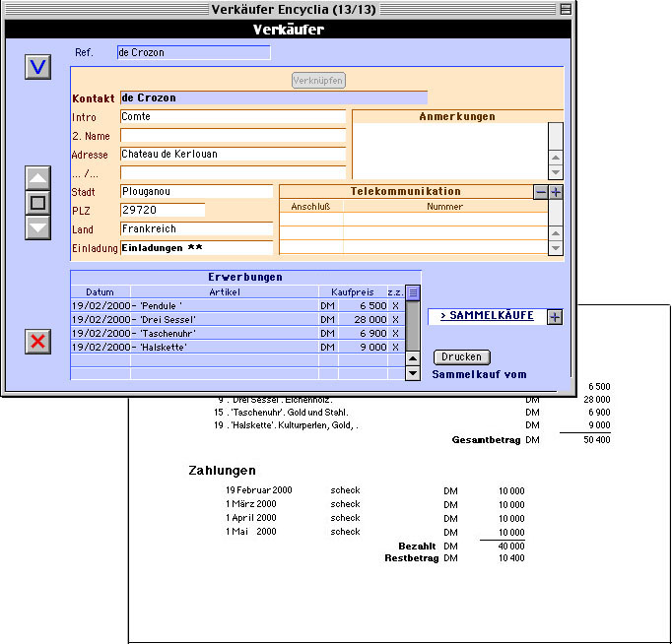The height and width of the screenshot is (644, 672).
Task: Click the Drucken button
Action: pyautogui.click(x=461, y=357)
